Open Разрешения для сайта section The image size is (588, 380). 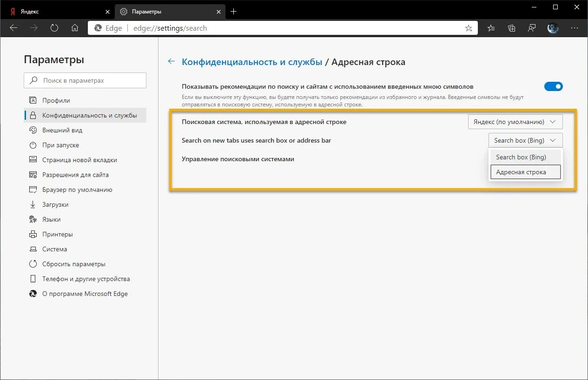tap(85, 175)
